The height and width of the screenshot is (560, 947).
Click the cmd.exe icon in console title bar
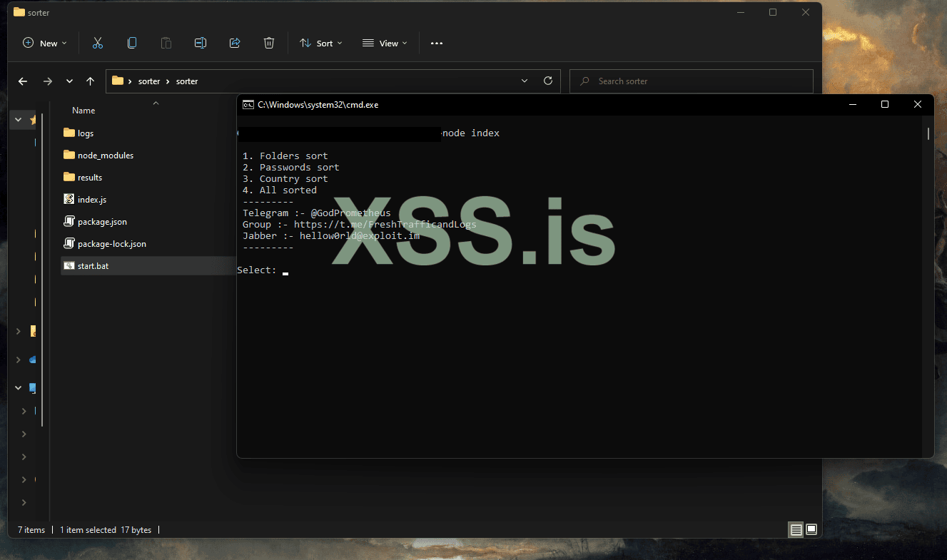(x=248, y=104)
